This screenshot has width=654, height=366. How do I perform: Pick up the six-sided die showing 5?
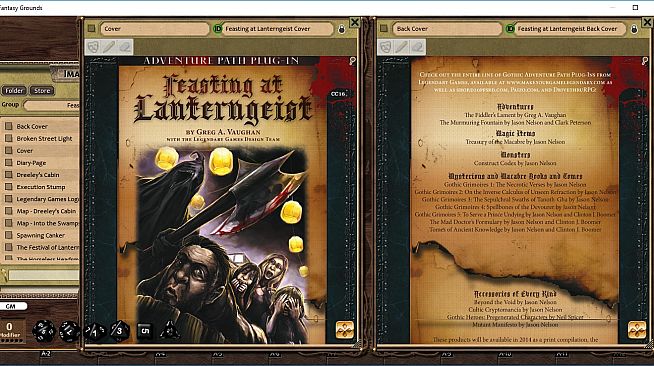145,331
